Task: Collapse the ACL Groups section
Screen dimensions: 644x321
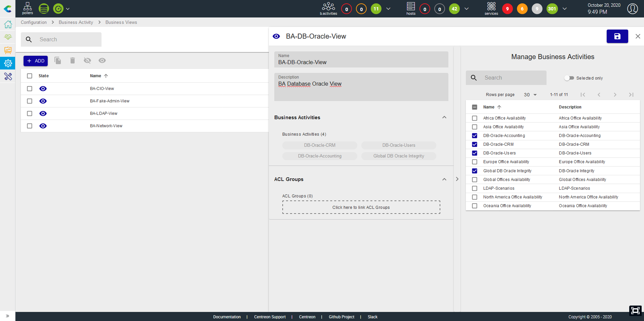Action: tap(444, 179)
